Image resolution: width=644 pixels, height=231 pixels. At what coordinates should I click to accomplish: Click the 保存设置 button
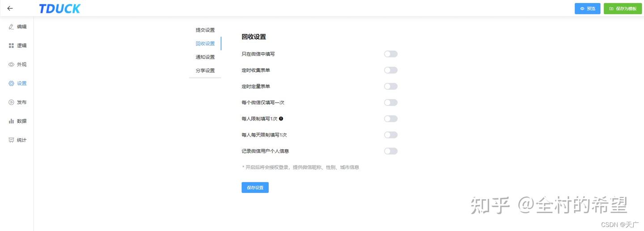coord(255,188)
